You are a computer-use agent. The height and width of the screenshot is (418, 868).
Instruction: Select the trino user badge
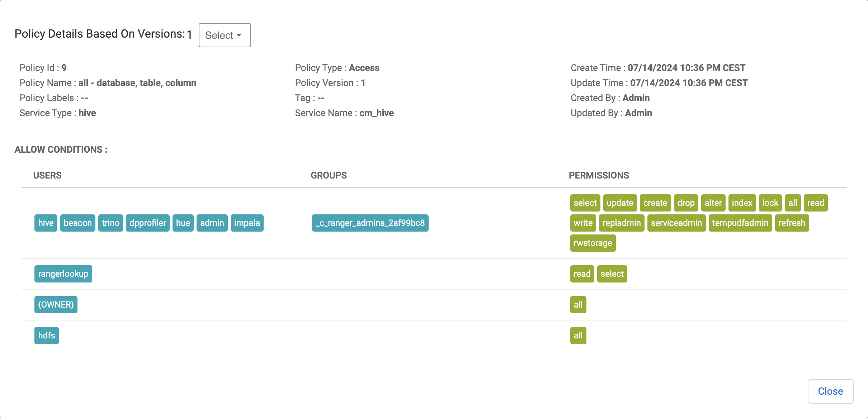pos(110,223)
